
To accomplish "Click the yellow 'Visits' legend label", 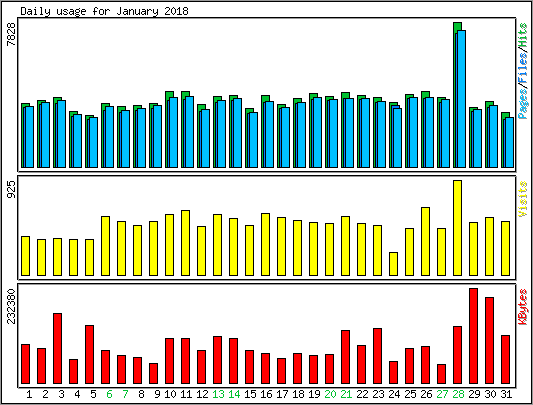I will (x=522, y=199).
